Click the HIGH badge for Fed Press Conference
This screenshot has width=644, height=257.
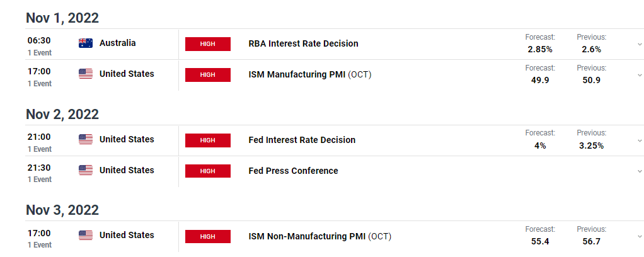[x=208, y=171]
